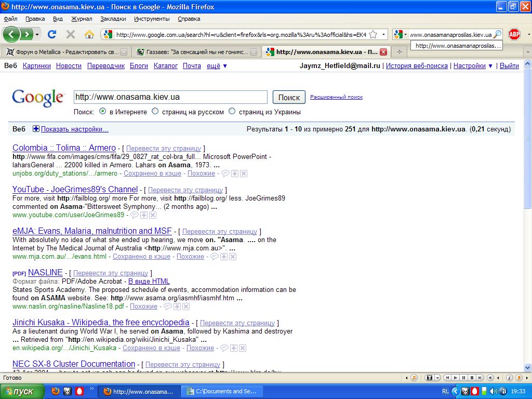The height and width of the screenshot is (399, 532).
Task: Open the search engine selector dropdown
Action: [401, 35]
